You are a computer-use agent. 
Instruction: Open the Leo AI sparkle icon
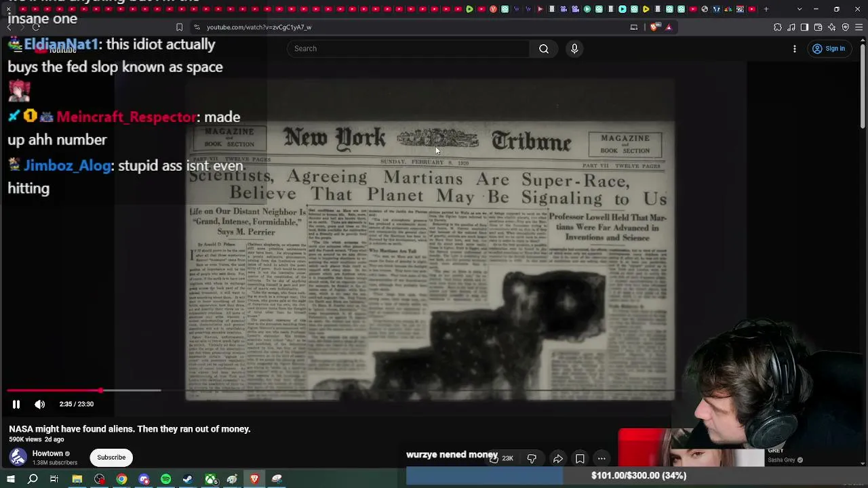point(832,27)
